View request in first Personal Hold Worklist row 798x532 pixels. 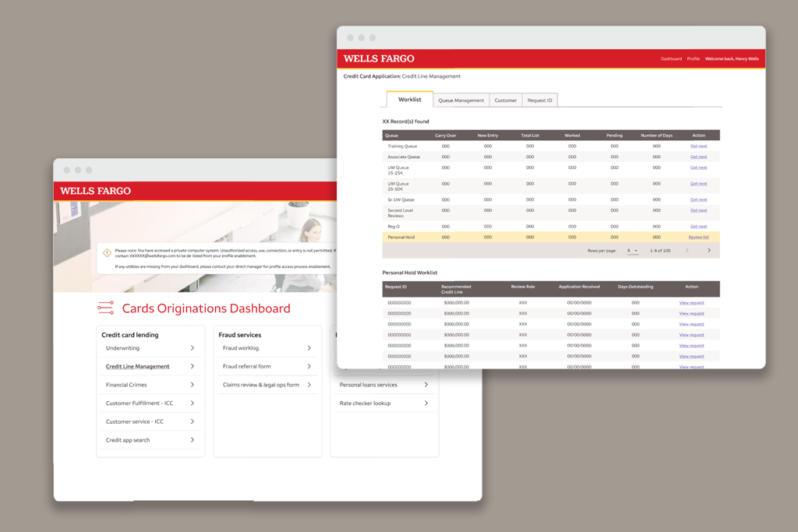coord(691,303)
